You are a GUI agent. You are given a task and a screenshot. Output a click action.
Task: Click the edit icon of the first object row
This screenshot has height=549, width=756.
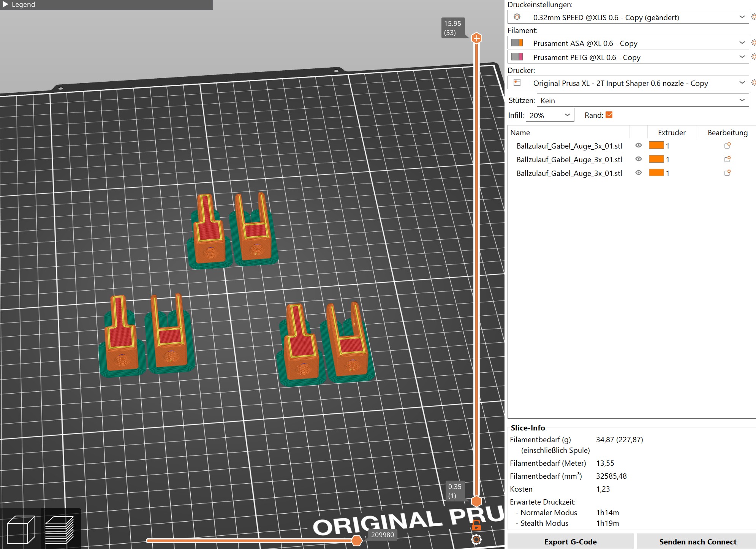click(728, 145)
